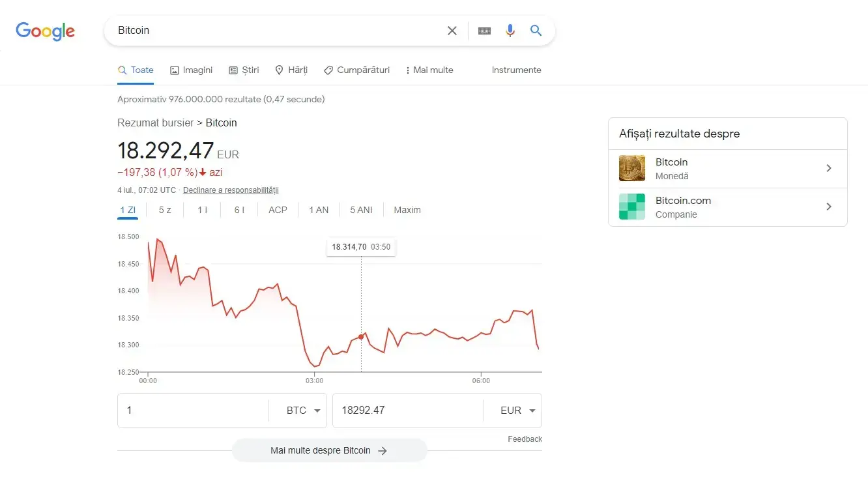This screenshot has height=492, width=868.
Task: Select the ACP chart range
Action: click(x=278, y=210)
